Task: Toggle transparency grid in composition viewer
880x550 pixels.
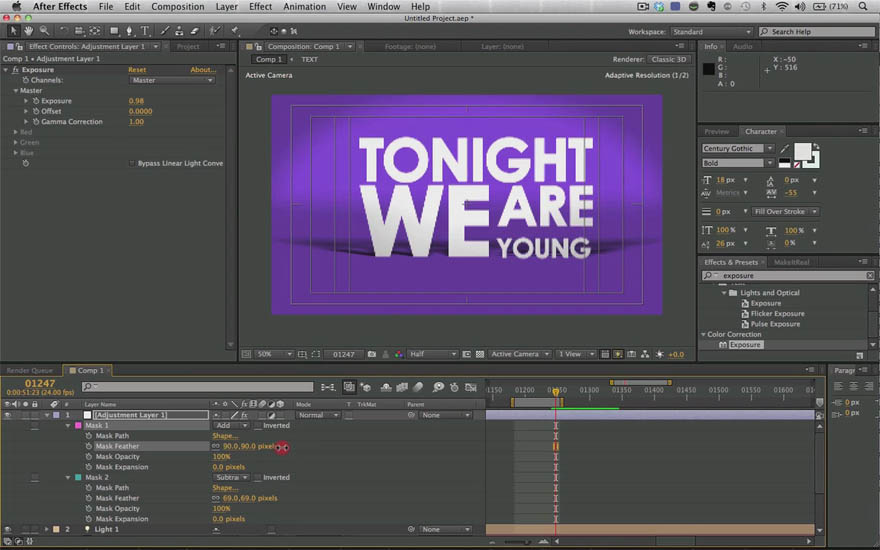Action: [480, 354]
